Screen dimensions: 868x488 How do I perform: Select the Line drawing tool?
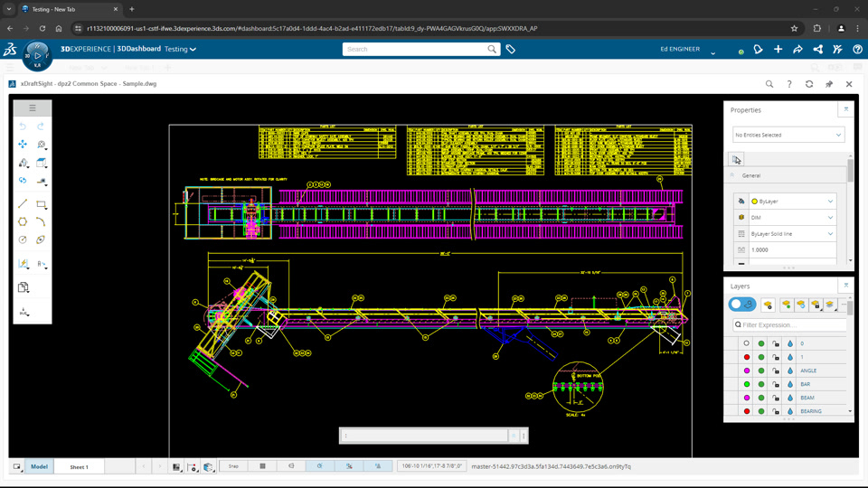pyautogui.click(x=23, y=204)
